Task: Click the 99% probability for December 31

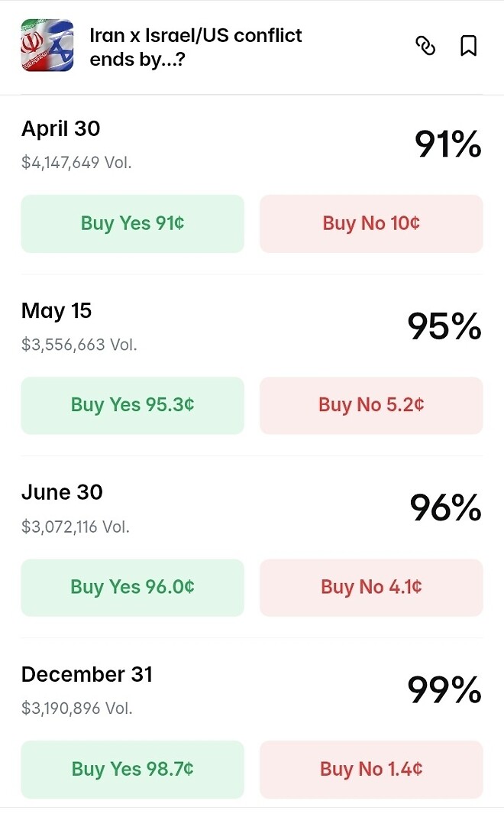Action: click(x=444, y=691)
